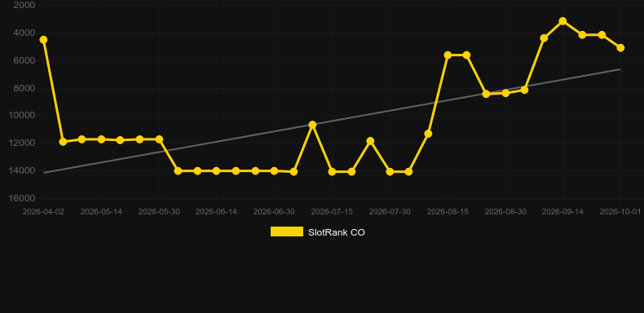Click the 8000 y-axis label
644x313 pixels.
point(24,88)
